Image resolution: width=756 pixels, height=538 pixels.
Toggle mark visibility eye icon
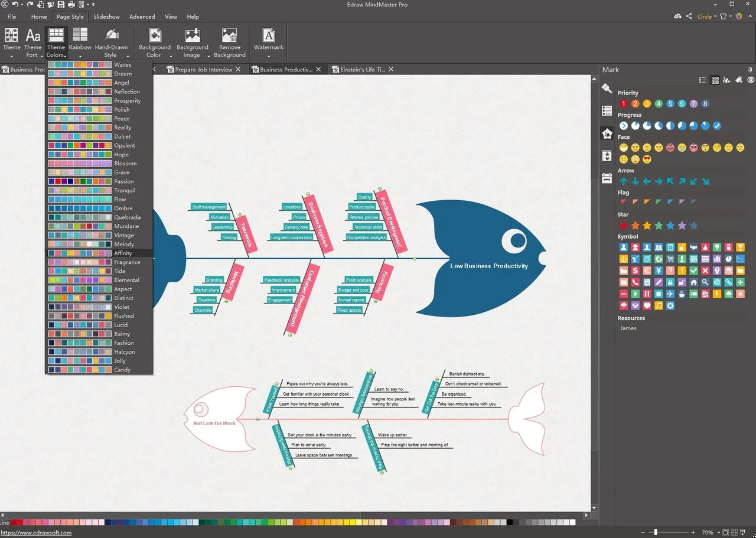751,80
